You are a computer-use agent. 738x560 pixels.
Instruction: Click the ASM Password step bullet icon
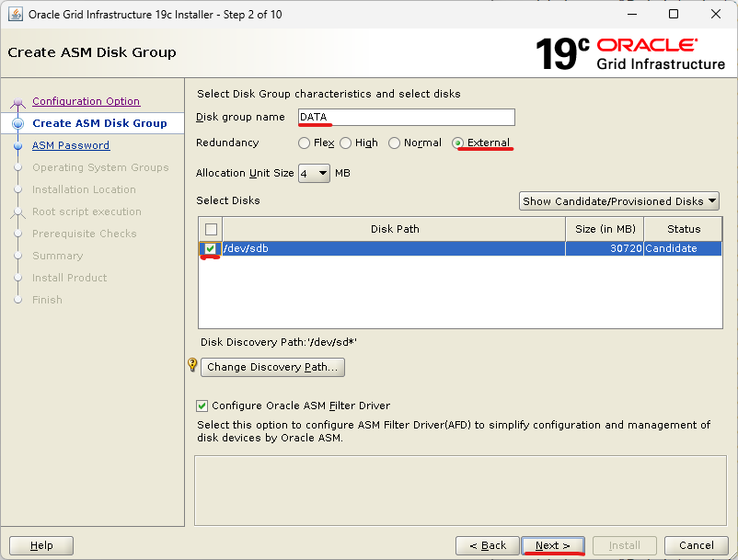pos(17,145)
